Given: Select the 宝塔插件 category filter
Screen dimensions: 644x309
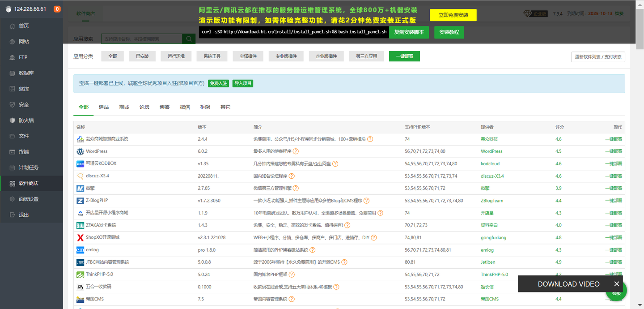Looking at the screenshot, I should tap(248, 56).
